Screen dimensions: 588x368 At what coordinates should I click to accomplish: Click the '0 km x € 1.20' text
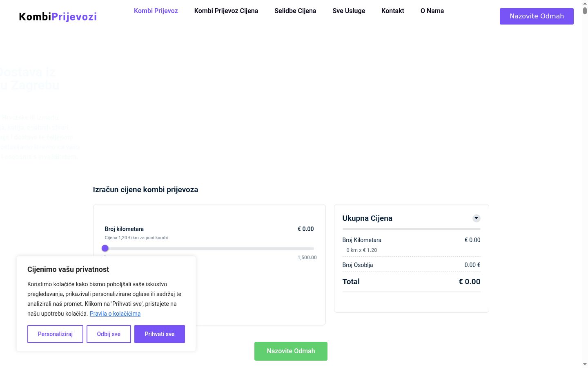coord(362,250)
